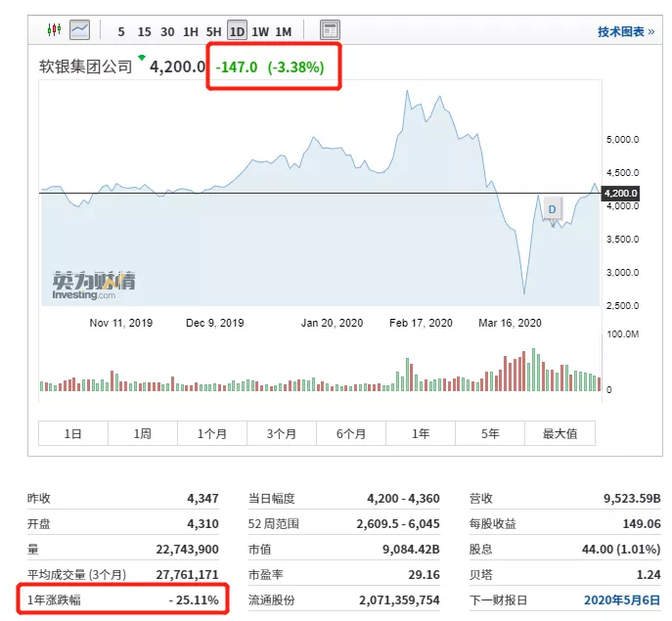Screen dimensions: 672x621
Task: Click the 4,200.0 price label on axis
Action: pos(620,194)
